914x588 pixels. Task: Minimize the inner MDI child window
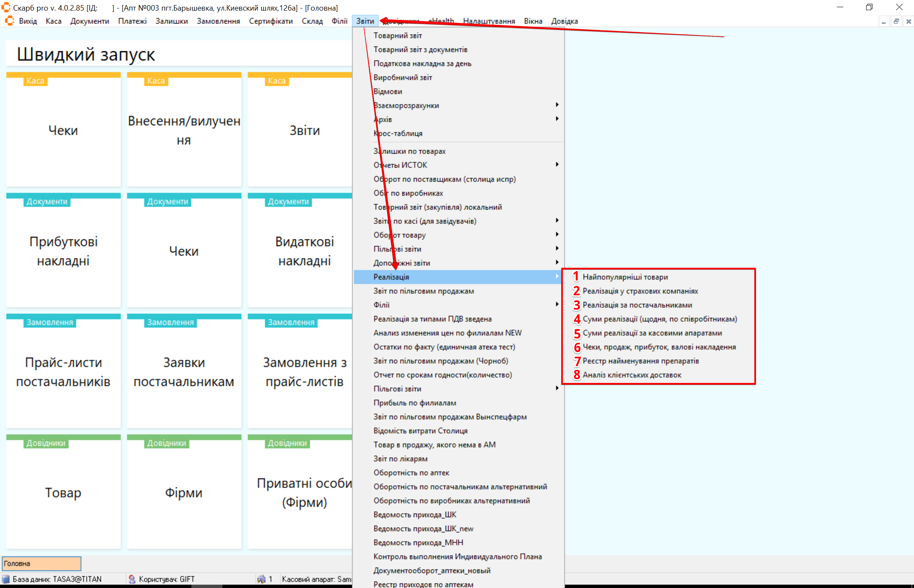click(x=884, y=21)
